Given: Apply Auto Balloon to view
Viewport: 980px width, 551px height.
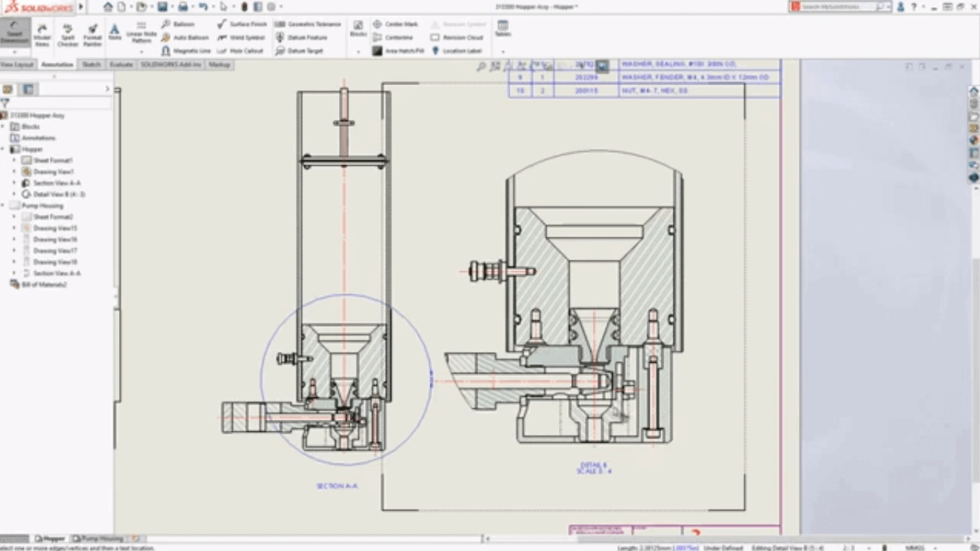Looking at the screenshot, I should (x=185, y=38).
